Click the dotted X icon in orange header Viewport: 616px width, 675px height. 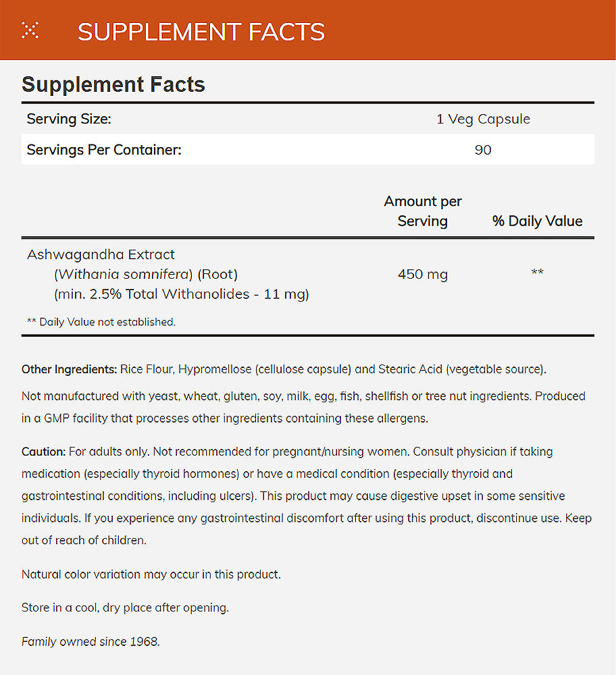(30, 30)
